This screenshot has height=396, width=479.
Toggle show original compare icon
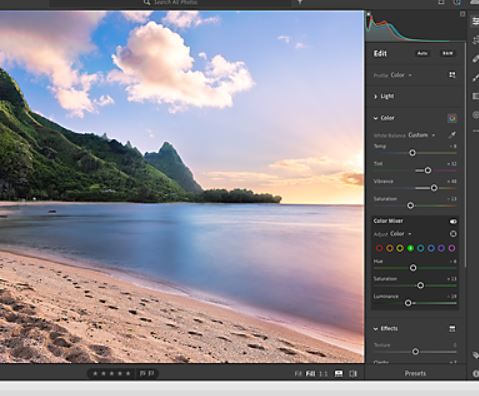click(x=353, y=374)
